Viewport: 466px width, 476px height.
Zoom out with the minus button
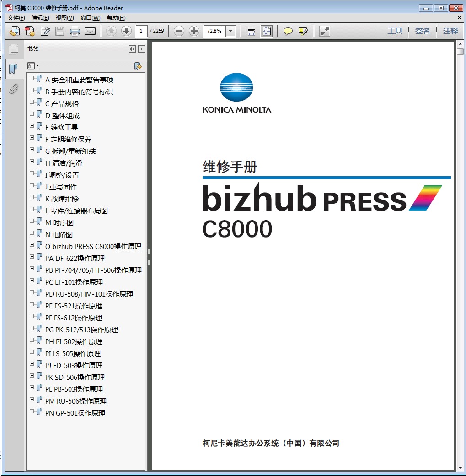[x=179, y=31]
